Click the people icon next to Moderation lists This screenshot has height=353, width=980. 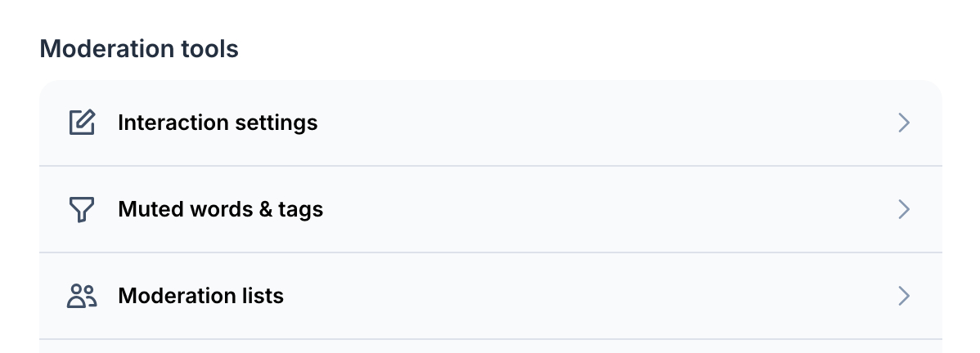[x=82, y=296]
